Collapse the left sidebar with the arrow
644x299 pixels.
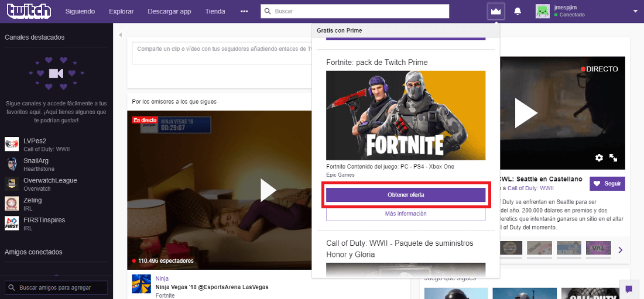[121, 35]
